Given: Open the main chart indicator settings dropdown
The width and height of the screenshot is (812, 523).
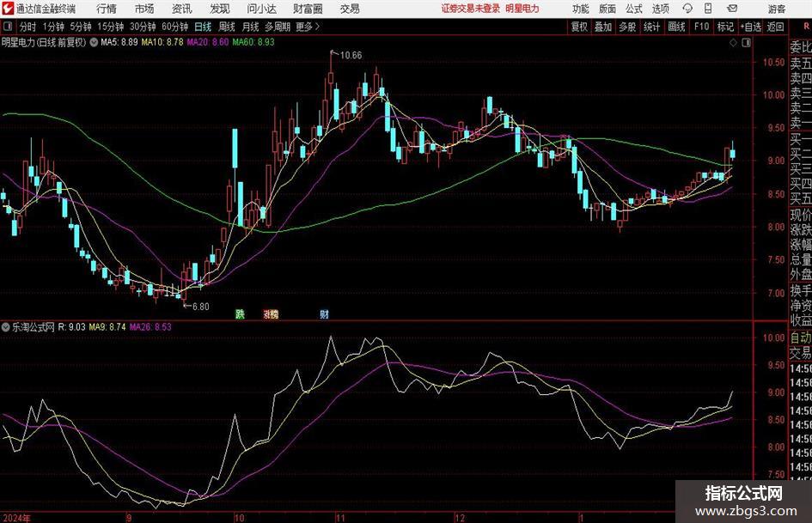Looking at the screenshot, I should [x=94, y=42].
